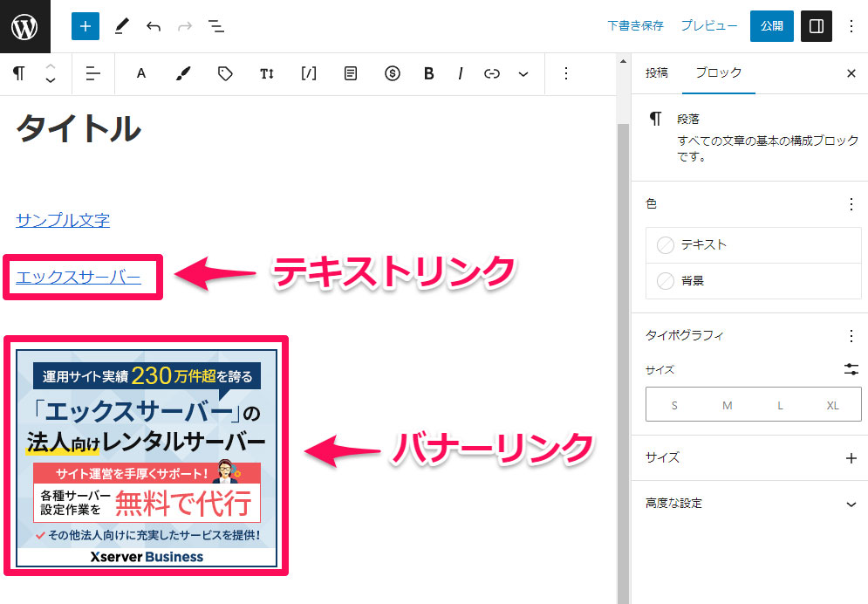Switch to the 投稿 tab
Image resolution: width=868 pixels, height=604 pixels.
(656, 73)
